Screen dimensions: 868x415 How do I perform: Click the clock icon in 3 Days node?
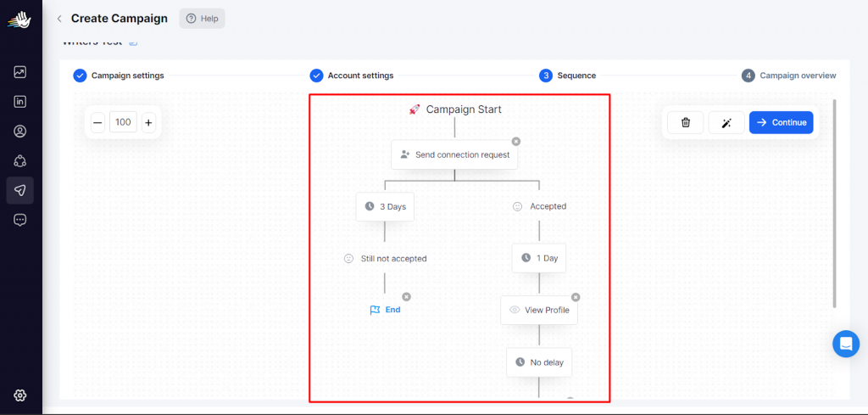[x=370, y=207]
